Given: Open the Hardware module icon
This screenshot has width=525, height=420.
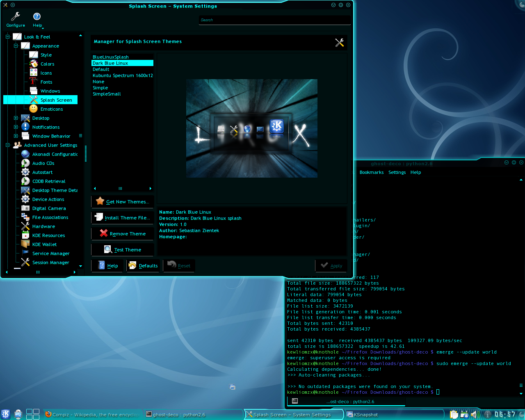Looking at the screenshot, I should point(25,226).
